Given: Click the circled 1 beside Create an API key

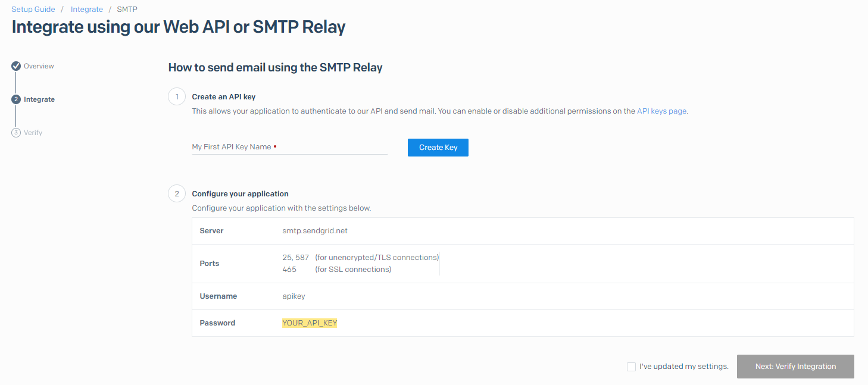Looking at the screenshot, I should pyautogui.click(x=177, y=96).
